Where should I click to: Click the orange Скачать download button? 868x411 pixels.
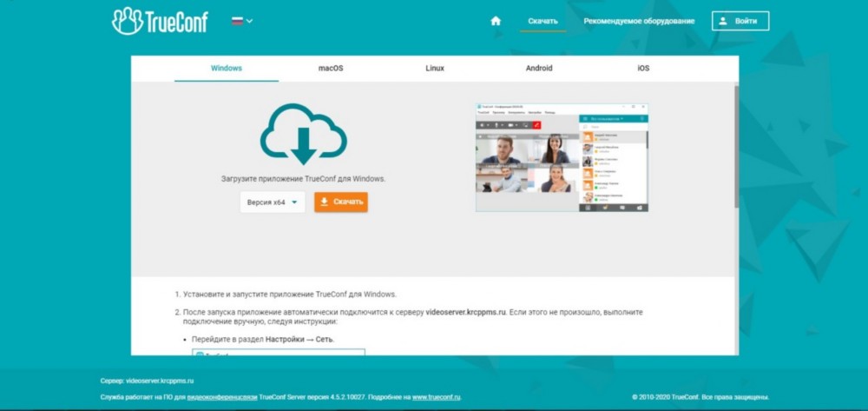(x=341, y=202)
